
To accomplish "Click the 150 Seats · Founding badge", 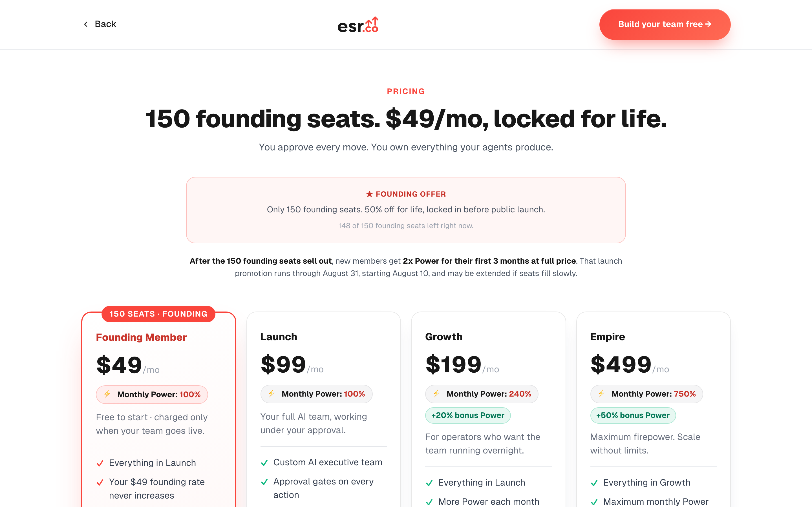I will point(158,314).
